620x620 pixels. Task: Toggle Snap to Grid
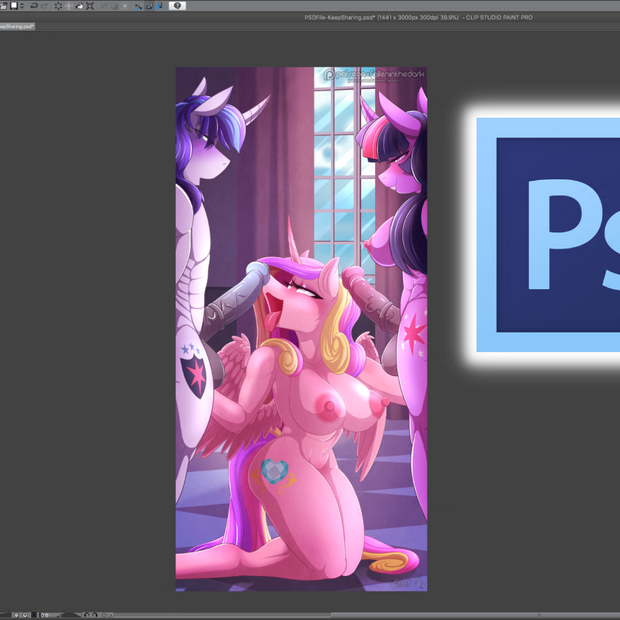point(160,6)
